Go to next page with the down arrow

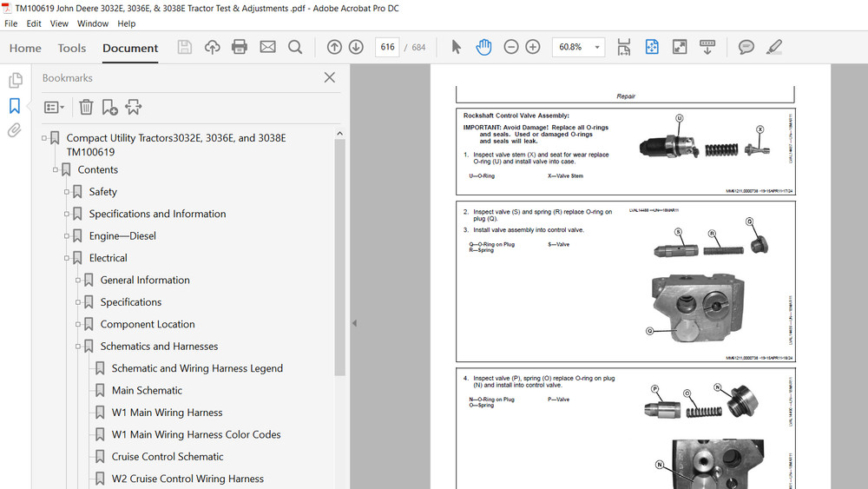[x=356, y=47]
